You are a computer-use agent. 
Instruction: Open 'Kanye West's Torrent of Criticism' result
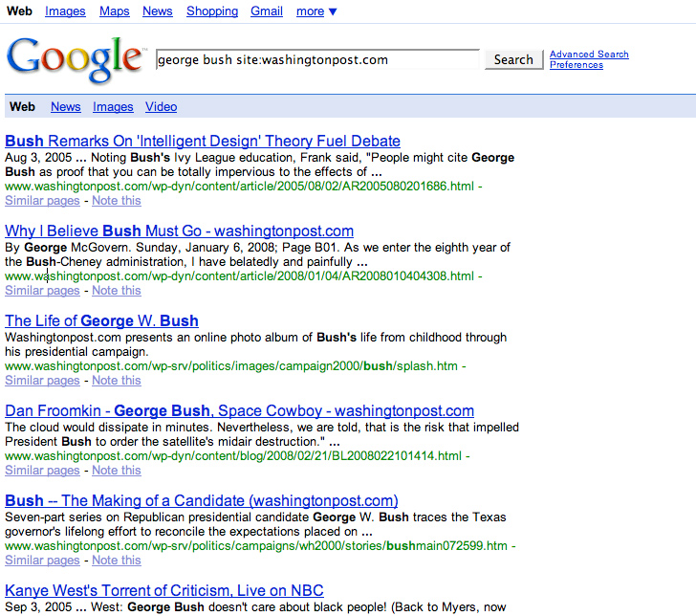(x=164, y=591)
